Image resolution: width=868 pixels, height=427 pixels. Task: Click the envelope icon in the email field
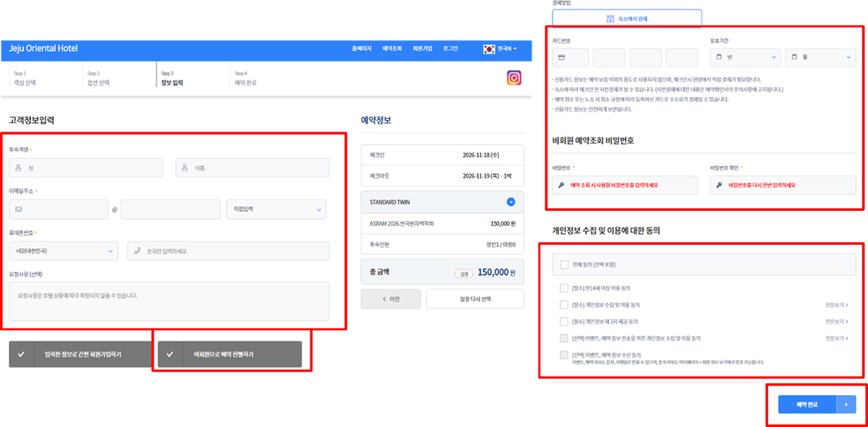[18, 210]
